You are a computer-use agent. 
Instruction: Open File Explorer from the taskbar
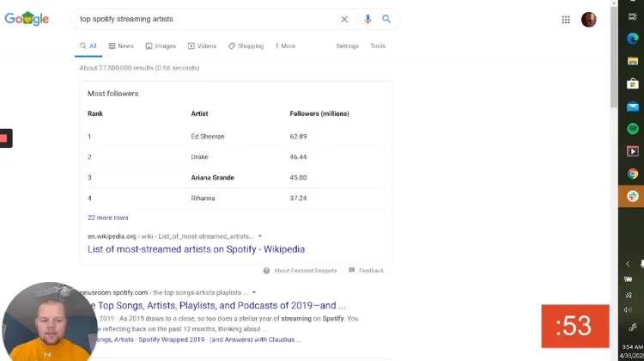[x=633, y=61]
